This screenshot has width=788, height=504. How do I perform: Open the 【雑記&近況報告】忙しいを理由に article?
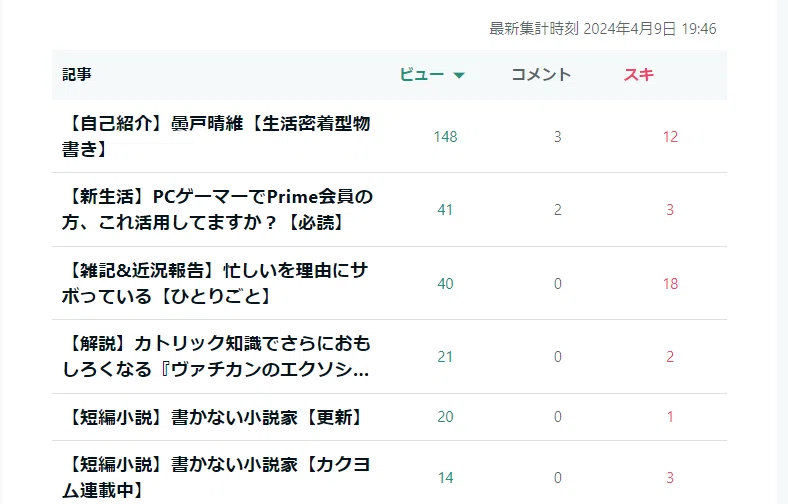215,283
